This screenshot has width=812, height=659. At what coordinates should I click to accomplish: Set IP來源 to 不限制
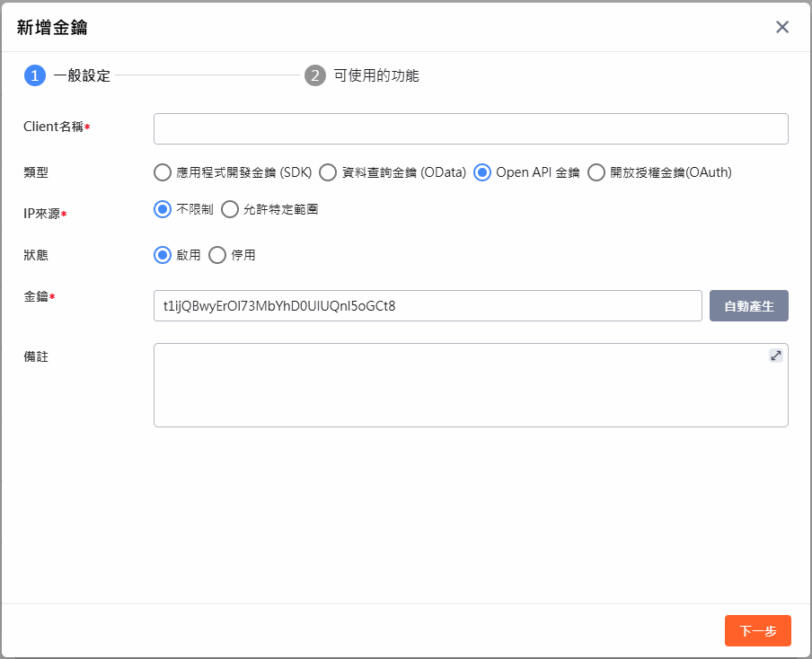click(163, 209)
